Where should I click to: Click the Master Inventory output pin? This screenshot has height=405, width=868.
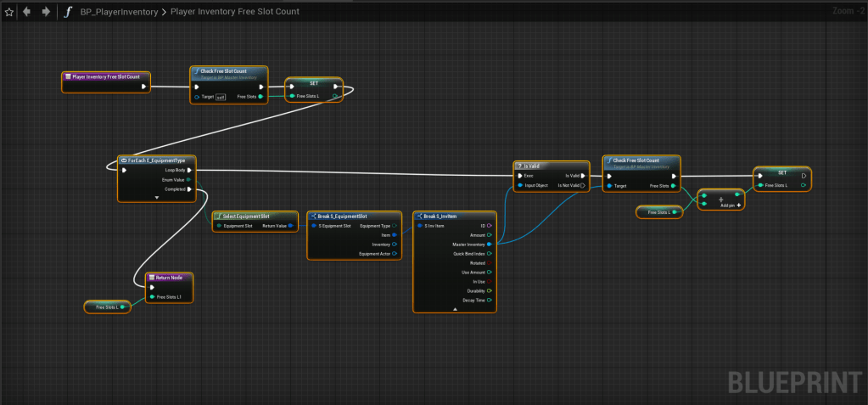coord(489,244)
